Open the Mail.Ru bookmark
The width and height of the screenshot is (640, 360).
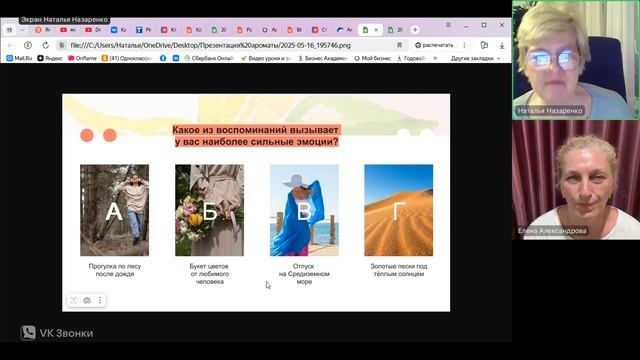(x=19, y=58)
